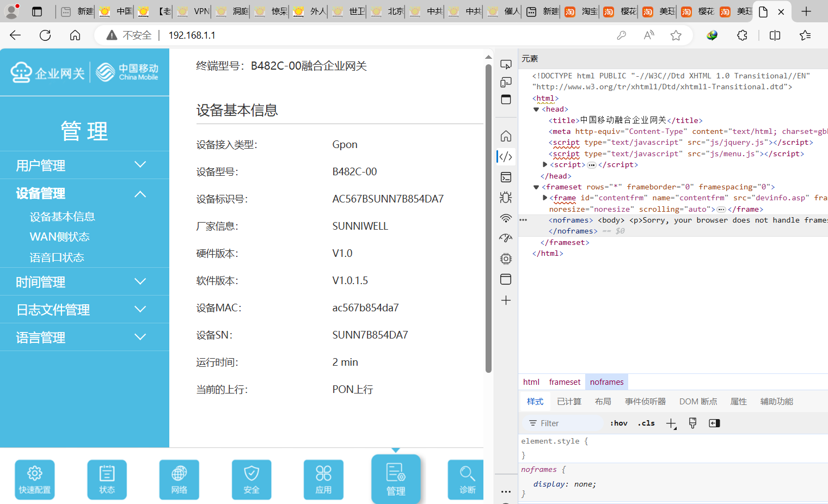Open the 管理 management section
This screenshot has width=828, height=504.
(396, 479)
